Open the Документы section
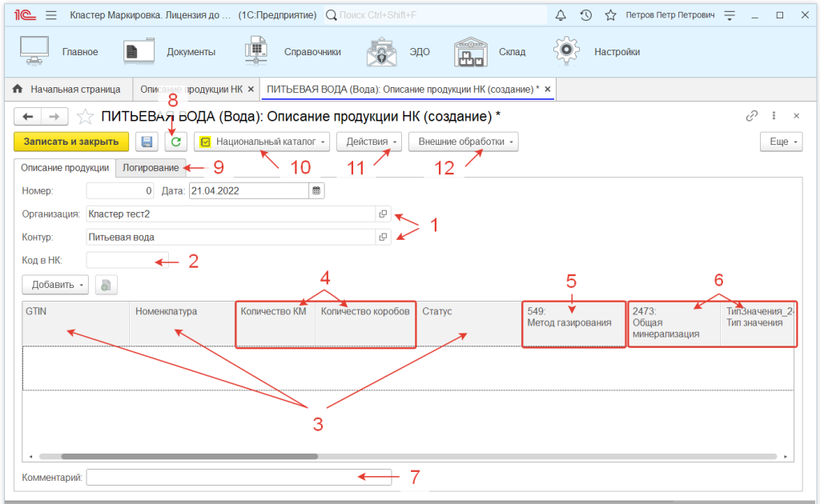The height and width of the screenshot is (504, 820). (x=170, y=52)
